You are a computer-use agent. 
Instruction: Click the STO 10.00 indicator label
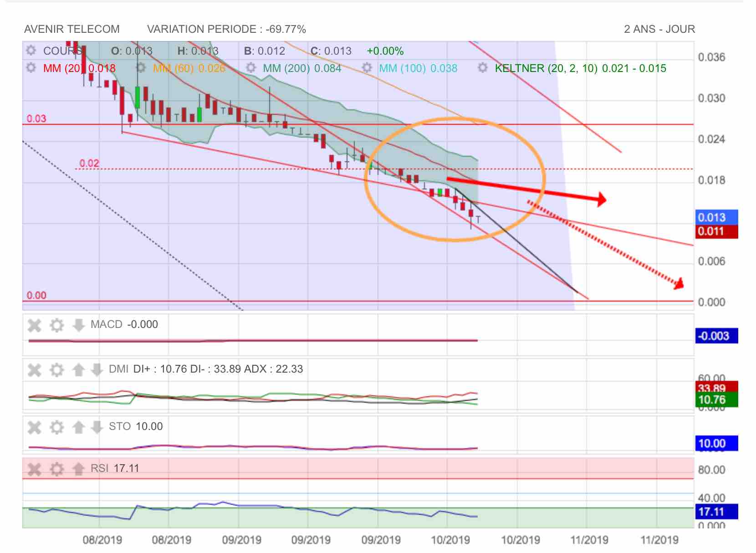(136, 426)
